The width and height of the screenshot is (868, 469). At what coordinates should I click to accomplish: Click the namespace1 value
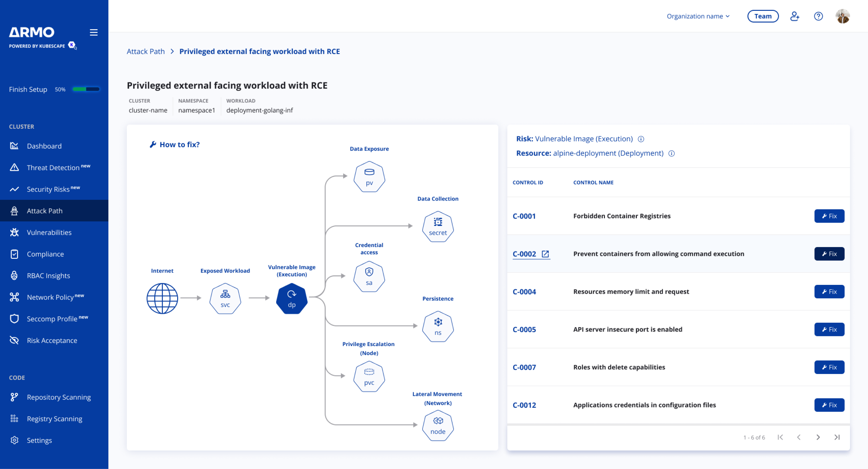tap(197, 110)
